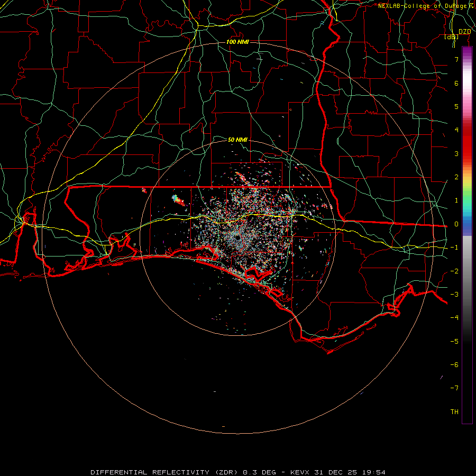Click the 4 value on color scale
This screenshot has height=476, width=476.
click(456, 130)
